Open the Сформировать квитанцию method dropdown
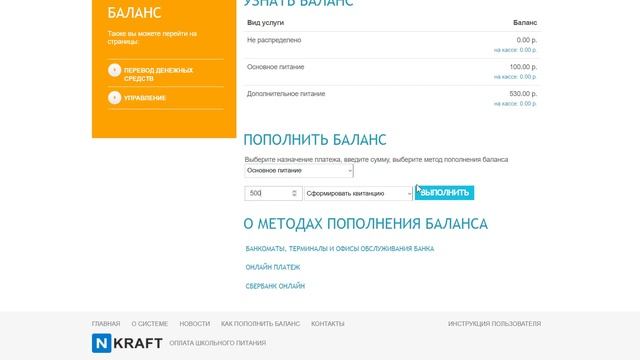640x360 pixels. tap(358, 193)
